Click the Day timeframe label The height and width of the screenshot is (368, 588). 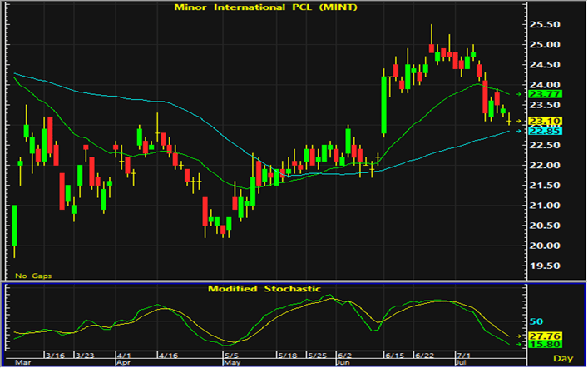pos(563,359)
